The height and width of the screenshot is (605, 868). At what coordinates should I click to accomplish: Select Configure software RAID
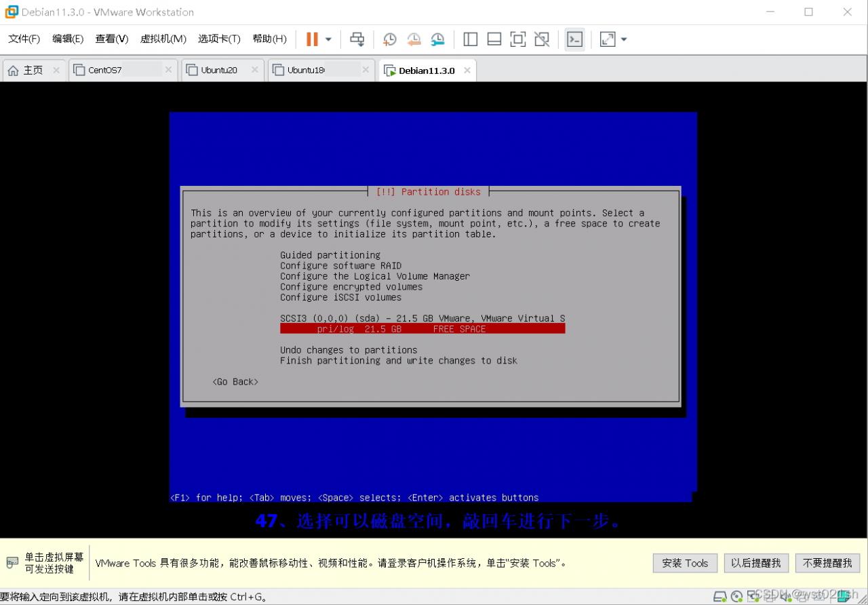pyautogui.click(x=341, y=266)
